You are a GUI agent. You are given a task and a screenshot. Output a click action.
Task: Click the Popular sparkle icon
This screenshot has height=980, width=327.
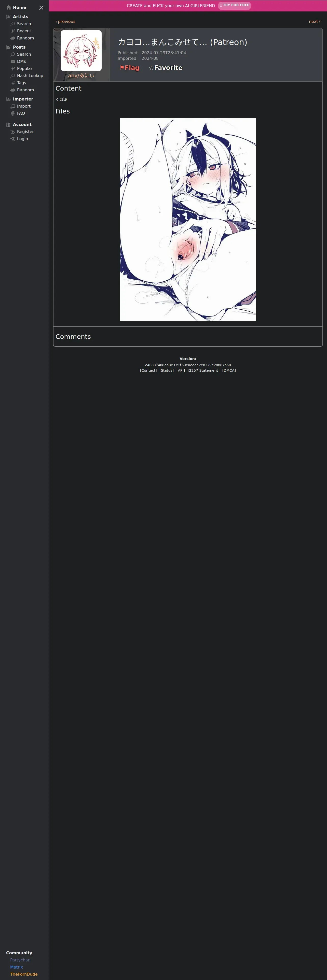[13, 68]
